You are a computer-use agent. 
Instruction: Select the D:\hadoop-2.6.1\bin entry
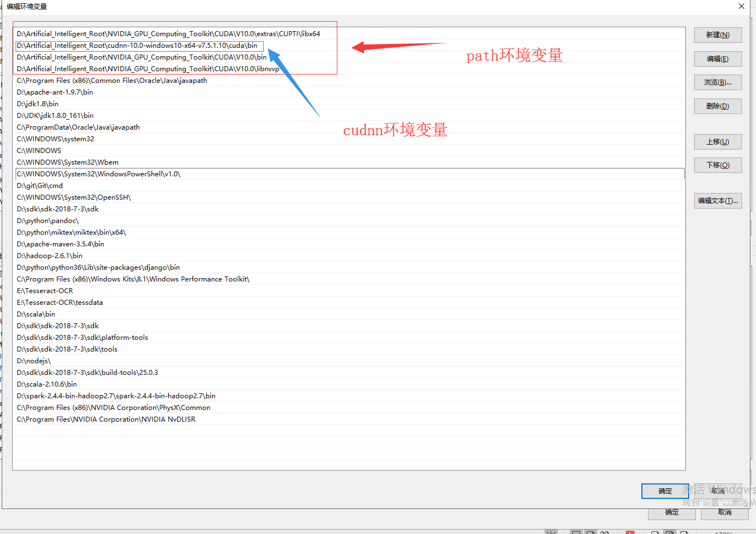[349, 256]
